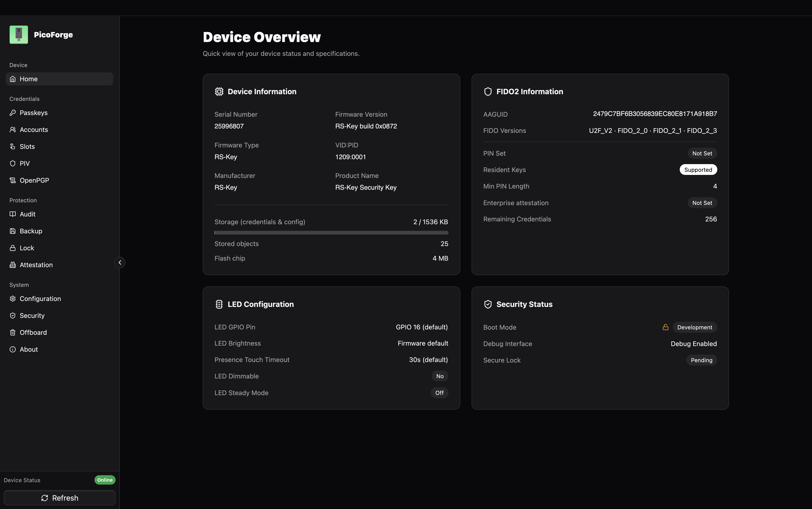Viewport: 812px width, 509px height.
Task: Click the PIN Set 'Not Set' badge
Action: 702,153
